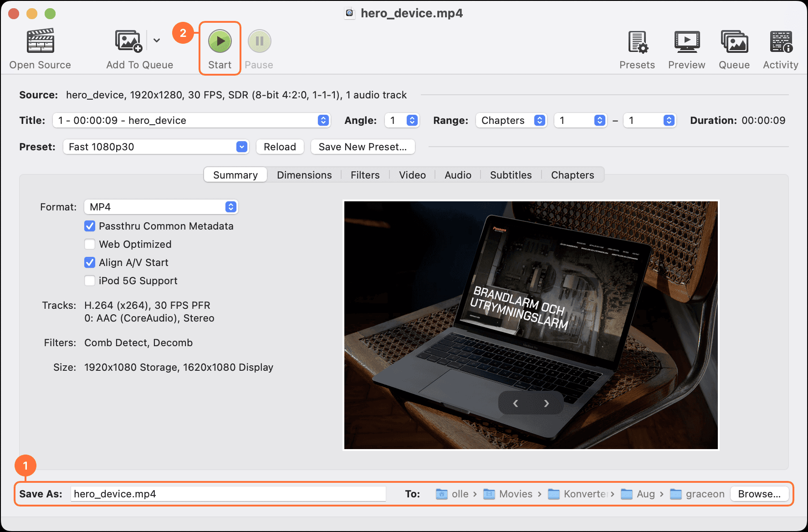
Task: Switch to the Video tab
Action: click(412, 175)
